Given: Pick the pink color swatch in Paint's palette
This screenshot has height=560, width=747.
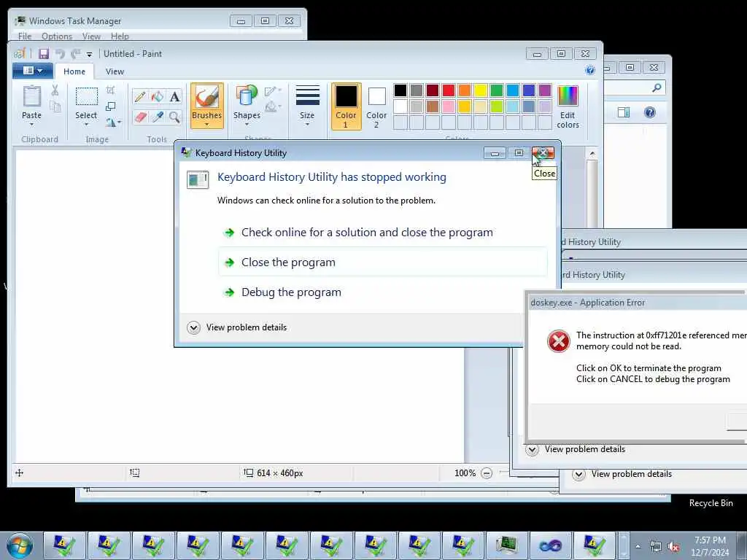Looking at the screenshot, I should (x=449, y=106).
